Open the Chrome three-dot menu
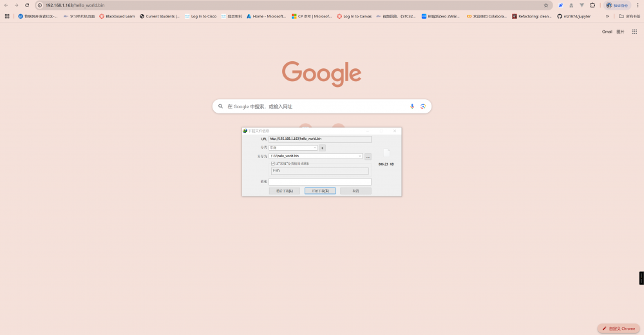Image resolution: width=644 pixels, height=335 pixels. [x=638, y=5]
